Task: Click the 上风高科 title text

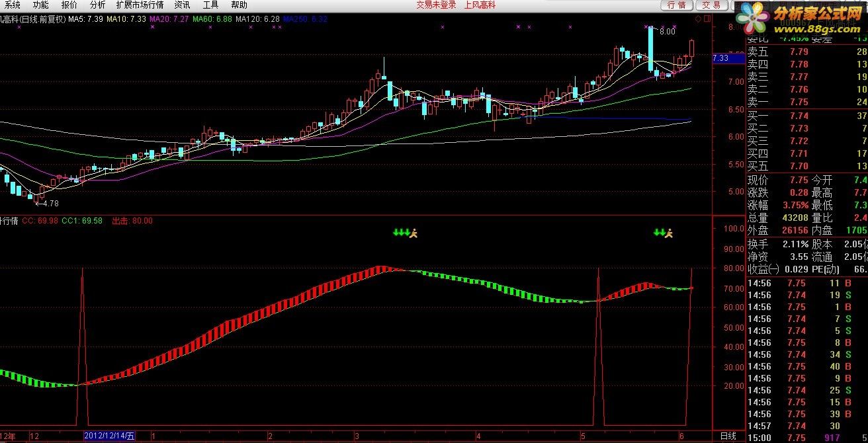Action: pyautogui.click(x=481, y=5)
